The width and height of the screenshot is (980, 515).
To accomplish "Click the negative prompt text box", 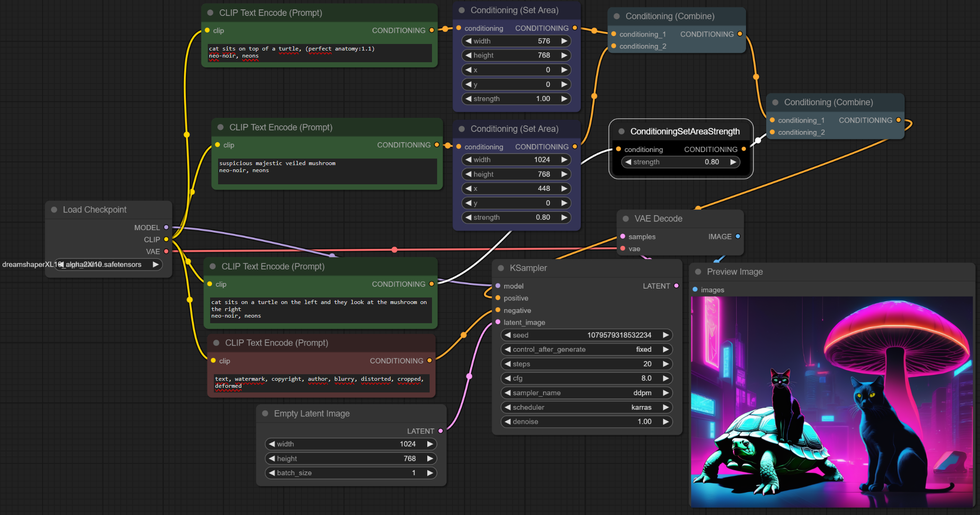I will [321, 383].
